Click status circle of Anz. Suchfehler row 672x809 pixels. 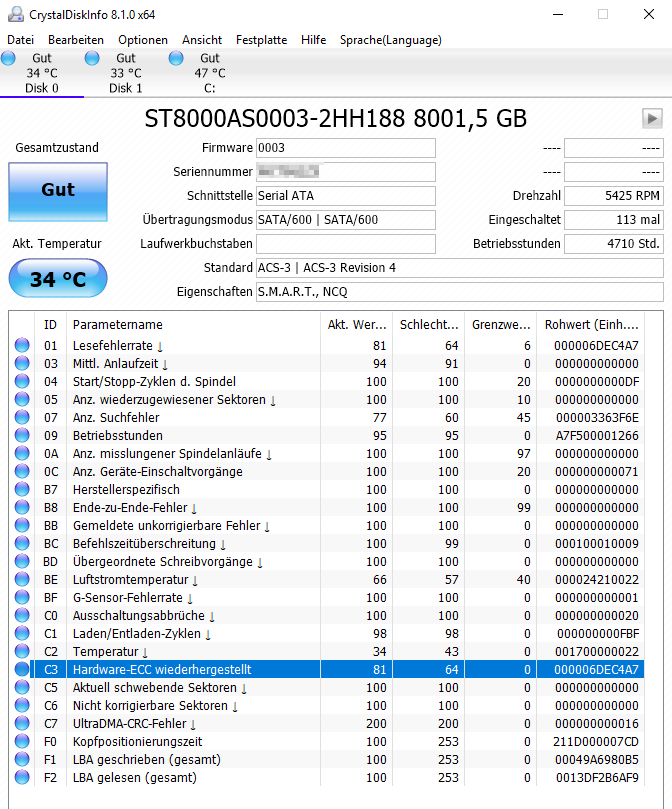coord(22,417)
